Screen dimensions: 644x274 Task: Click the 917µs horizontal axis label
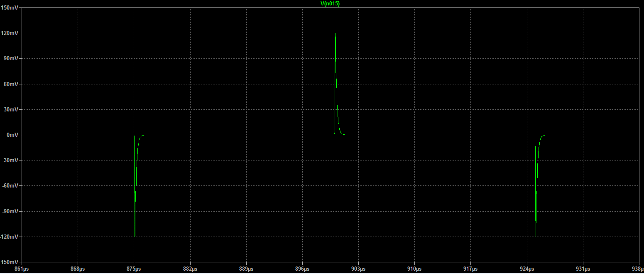pyautogui.click(x=470, y=269)
